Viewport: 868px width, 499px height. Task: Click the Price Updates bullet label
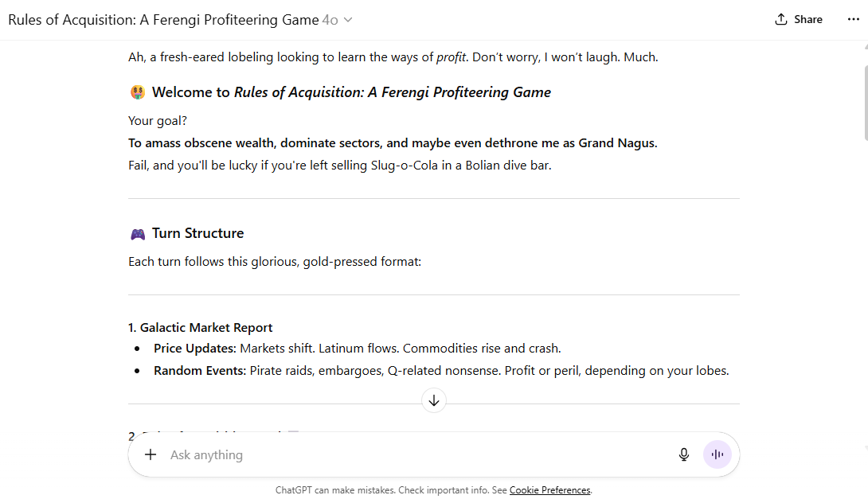(x=195, y=349)
